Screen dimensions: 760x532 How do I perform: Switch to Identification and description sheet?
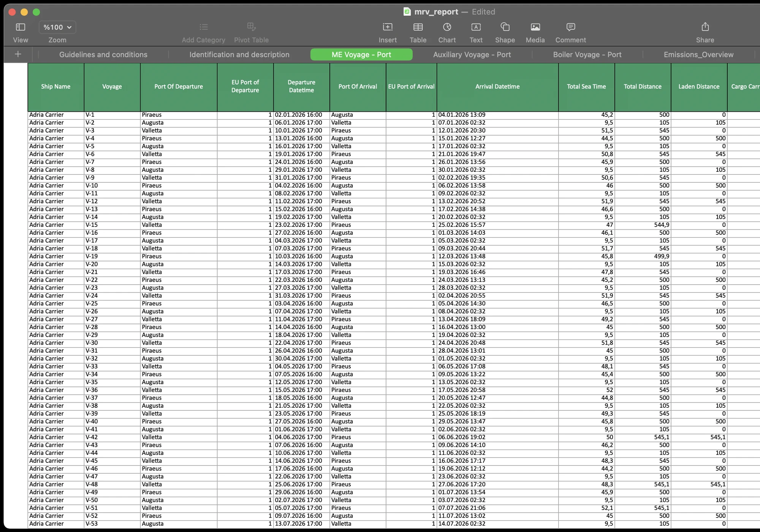[239, 54]
